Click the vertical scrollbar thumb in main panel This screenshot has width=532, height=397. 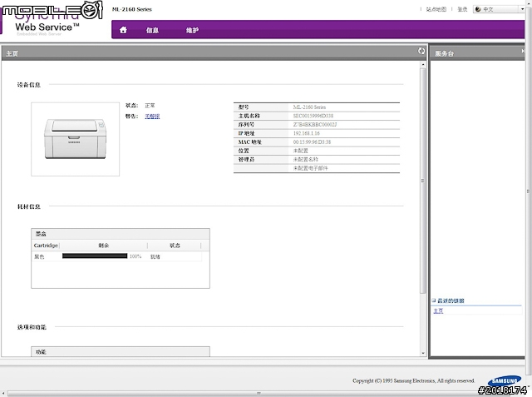click(x=423, y=181)
